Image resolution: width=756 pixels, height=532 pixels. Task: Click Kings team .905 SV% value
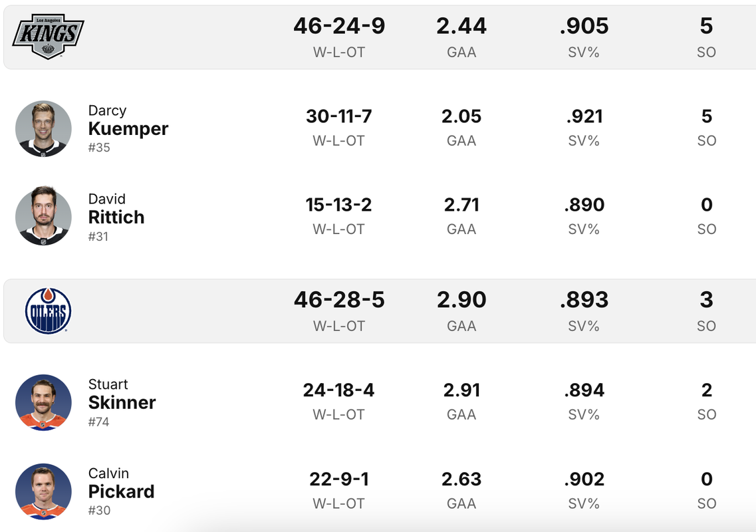584,26
